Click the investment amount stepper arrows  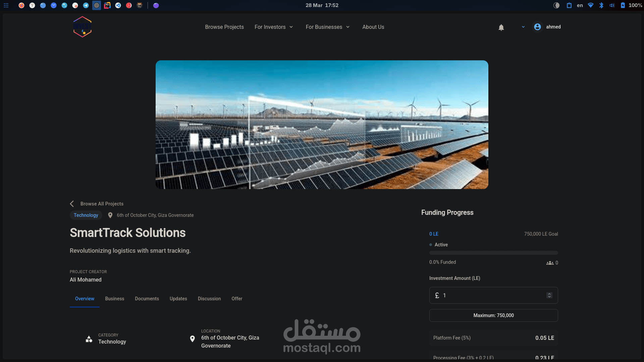[x=549, y=295]
